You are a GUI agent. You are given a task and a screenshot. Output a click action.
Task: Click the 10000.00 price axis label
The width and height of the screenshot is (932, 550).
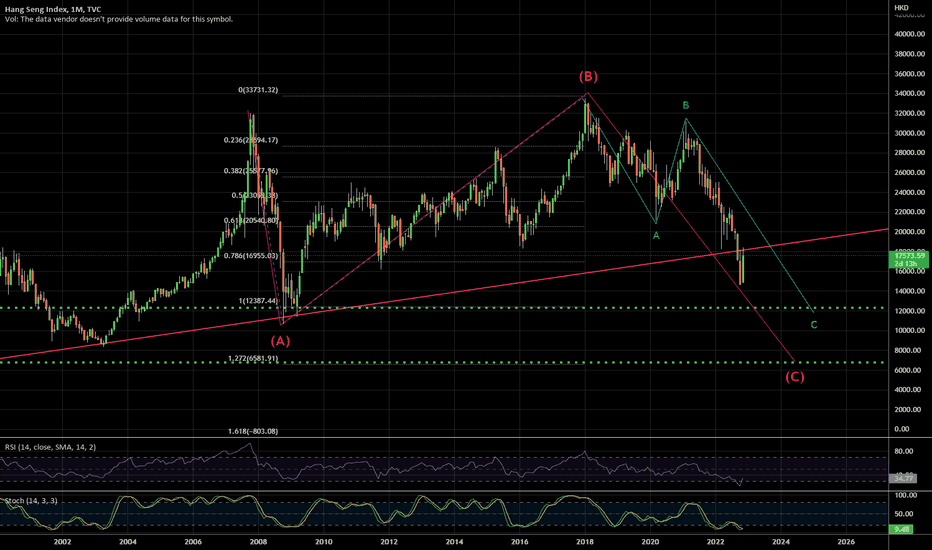click(x=909, y=330)
